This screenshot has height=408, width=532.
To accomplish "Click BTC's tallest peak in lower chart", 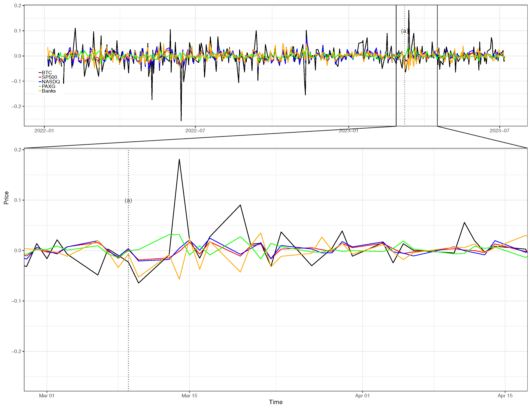I will (x=179, y=159).
